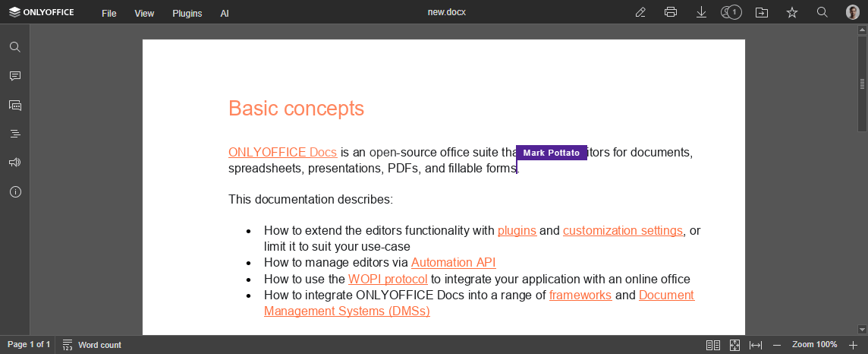Viewport: 868px width, 354px height.
Task: Open the Plugins menu
Action: (187, 14)
